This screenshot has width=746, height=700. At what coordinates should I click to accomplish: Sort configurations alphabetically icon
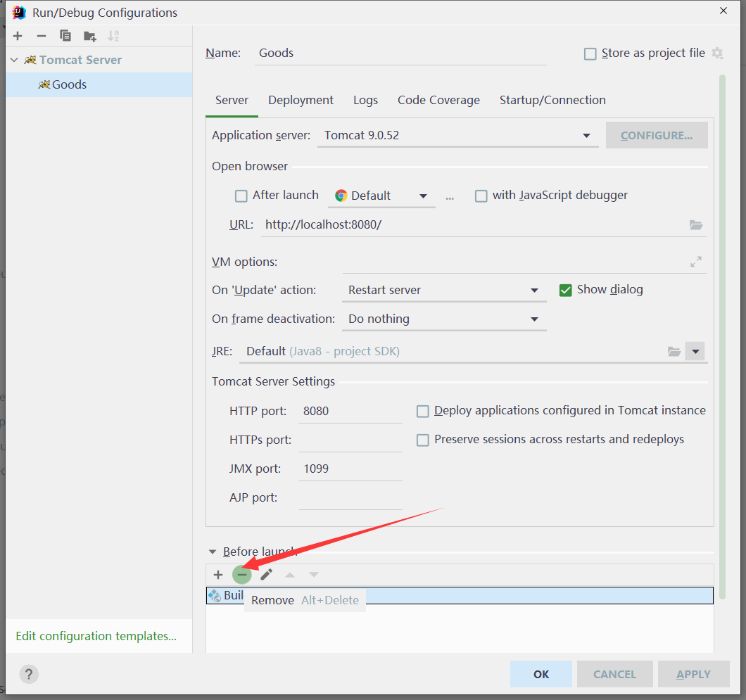click(x=113, y=36)
